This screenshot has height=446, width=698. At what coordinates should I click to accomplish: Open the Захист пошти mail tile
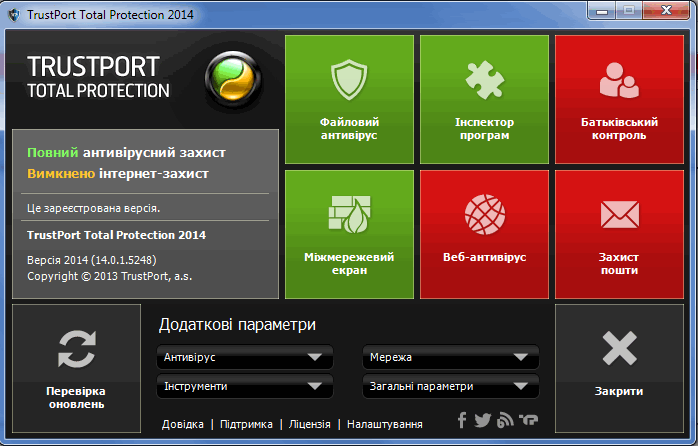pyautogui.click(x=619, y=234)
